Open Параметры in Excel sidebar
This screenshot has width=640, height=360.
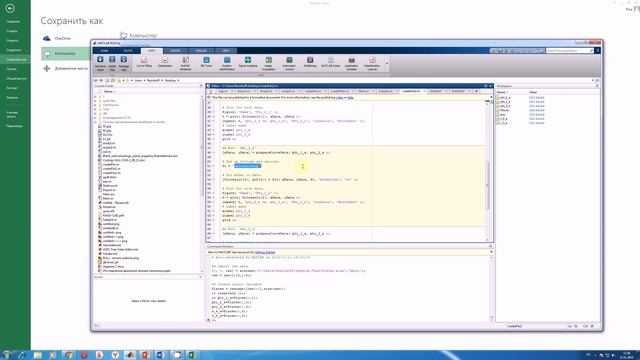tap(15, 126)
